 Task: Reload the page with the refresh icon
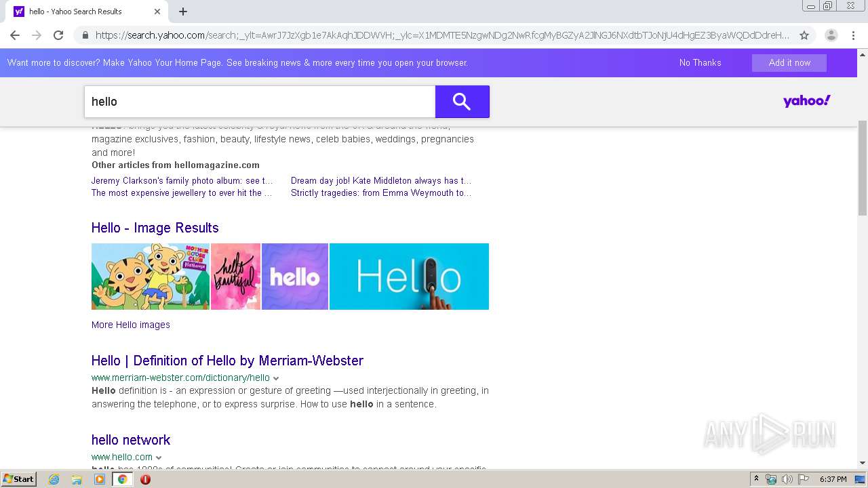[58, 35]
